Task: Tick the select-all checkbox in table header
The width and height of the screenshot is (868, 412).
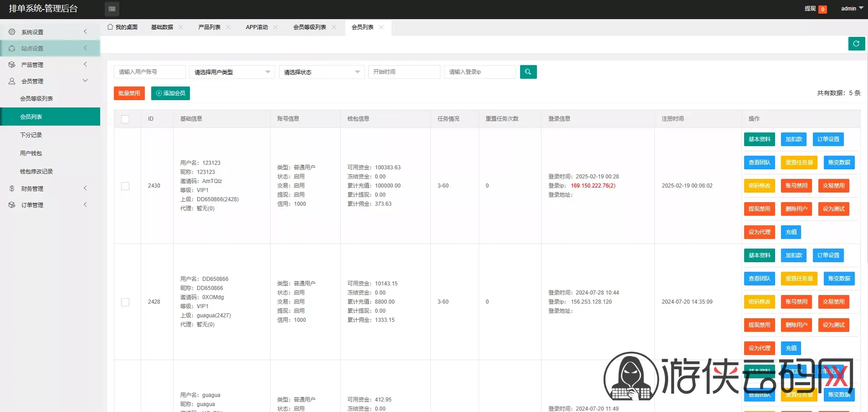Action: (x=125, y=119)
